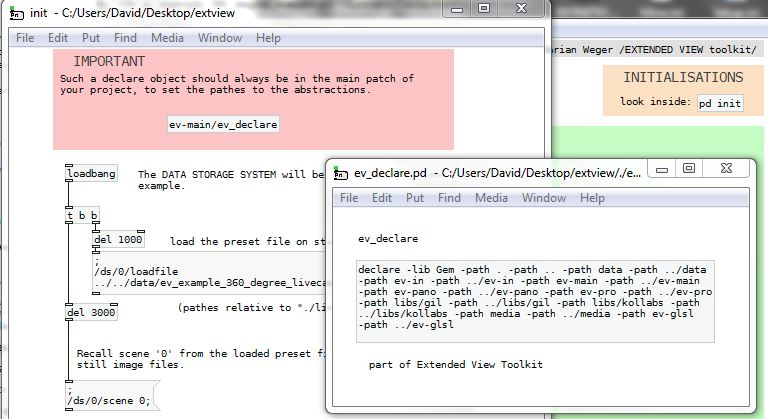768x419 pixels.
Task: Click the loadbang object
Action: coord(91,174)
